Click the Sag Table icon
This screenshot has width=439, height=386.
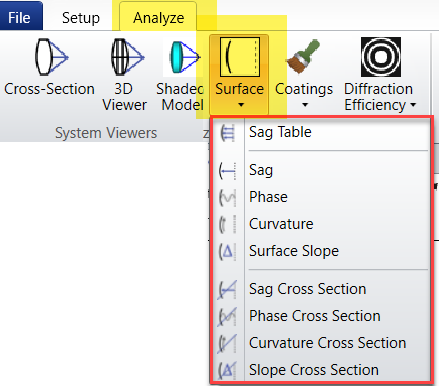click(x=228, y=133)
